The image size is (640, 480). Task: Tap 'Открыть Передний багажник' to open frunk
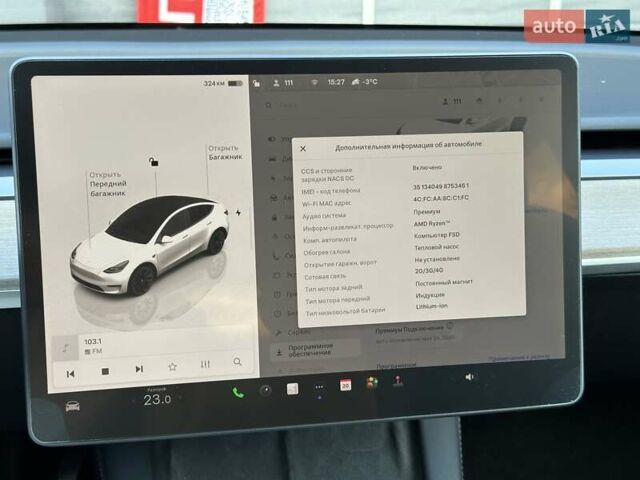point(108,184)
